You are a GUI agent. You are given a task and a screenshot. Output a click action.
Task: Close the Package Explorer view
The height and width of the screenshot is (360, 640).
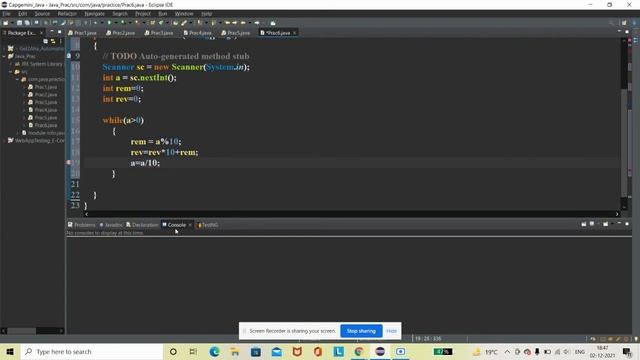click(x=42, y=33)
